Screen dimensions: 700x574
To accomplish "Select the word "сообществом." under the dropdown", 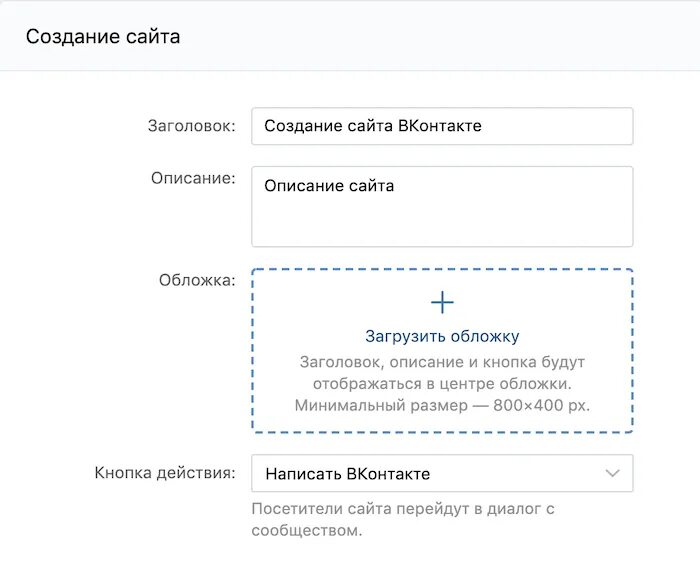I will click(306, 530).
